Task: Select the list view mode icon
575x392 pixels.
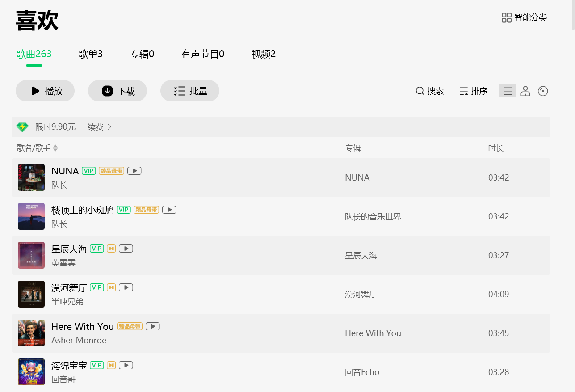Action: pyautogui.click(x=508, y=91)
